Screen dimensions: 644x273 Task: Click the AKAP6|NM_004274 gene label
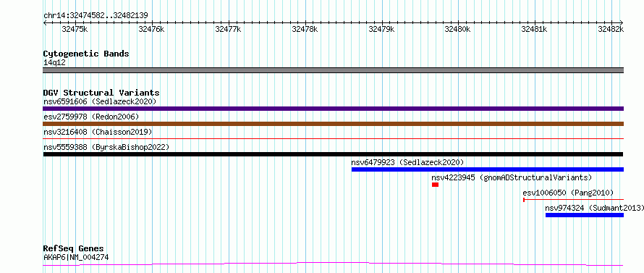[76, 258]
